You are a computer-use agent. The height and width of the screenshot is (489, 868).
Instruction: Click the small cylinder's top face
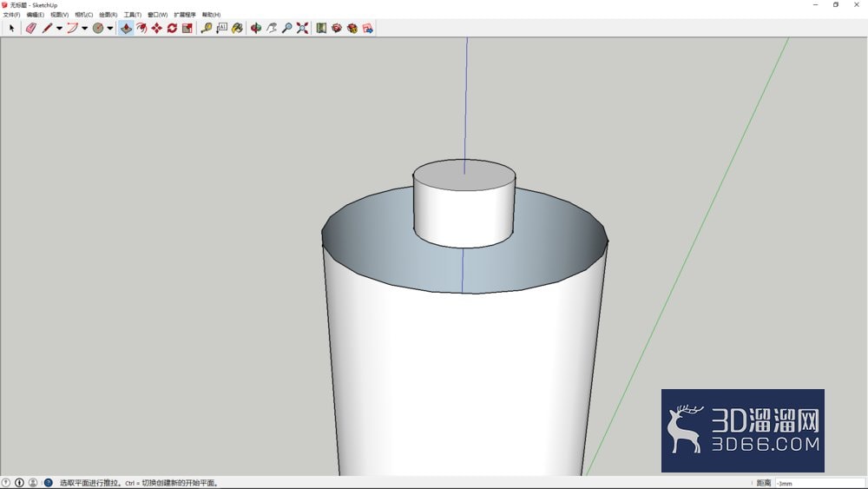pyautogui.click(x=464, y=175)
